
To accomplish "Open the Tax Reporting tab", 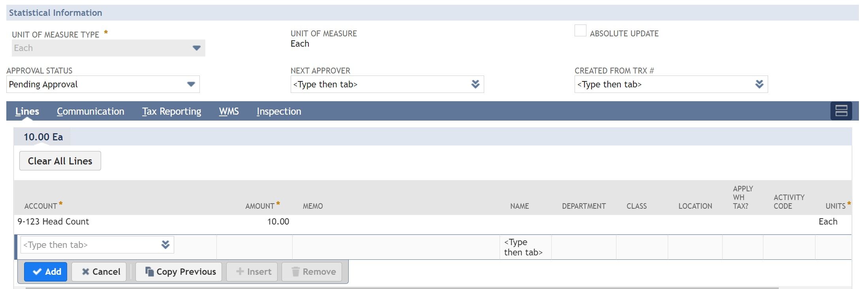I will [171, 111].
